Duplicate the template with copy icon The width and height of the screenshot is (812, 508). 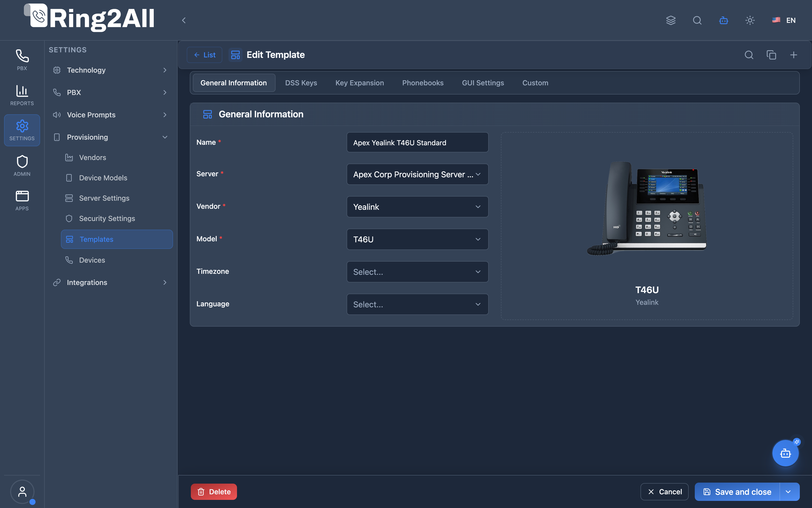pos(771,55)
